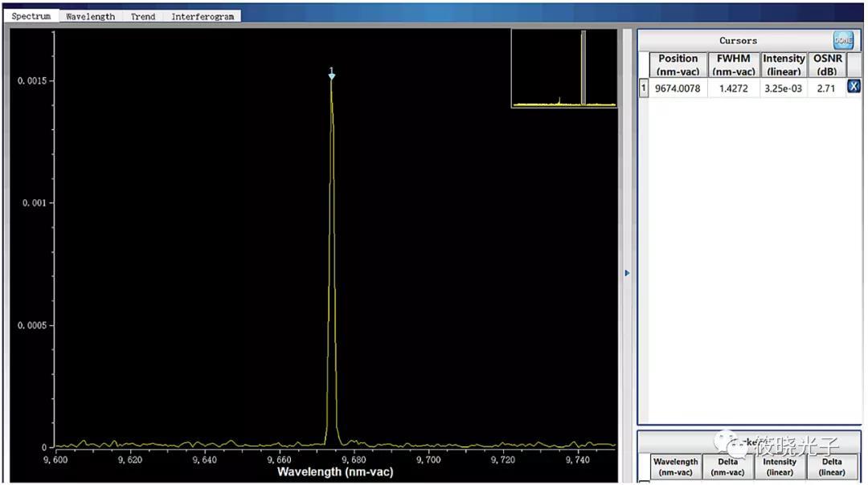Image resolution: width=868 pixels, height=485 pixels.
Task: Open the Interferogram tab
Action: coord(203,16)
